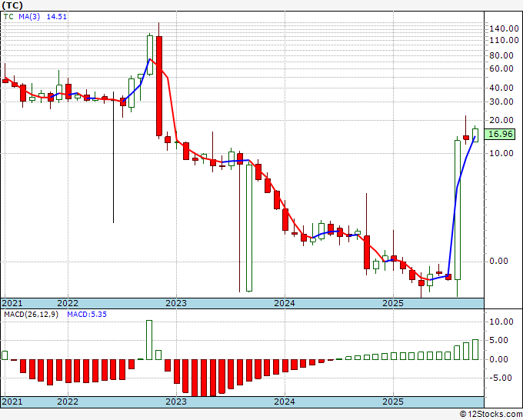Click the current price tag 16.96

point(500,134)
